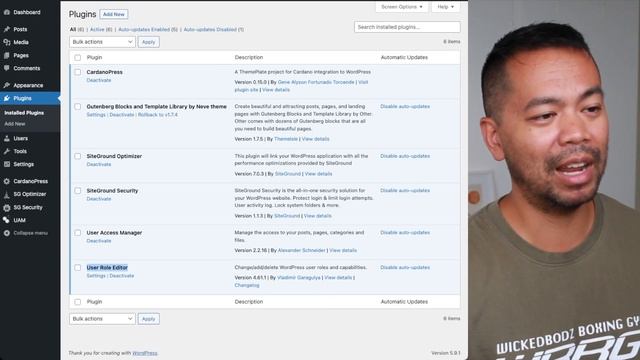640x360 pixels.
Task: Click the Plugins plug icon
Action: [x=7, y=98]
